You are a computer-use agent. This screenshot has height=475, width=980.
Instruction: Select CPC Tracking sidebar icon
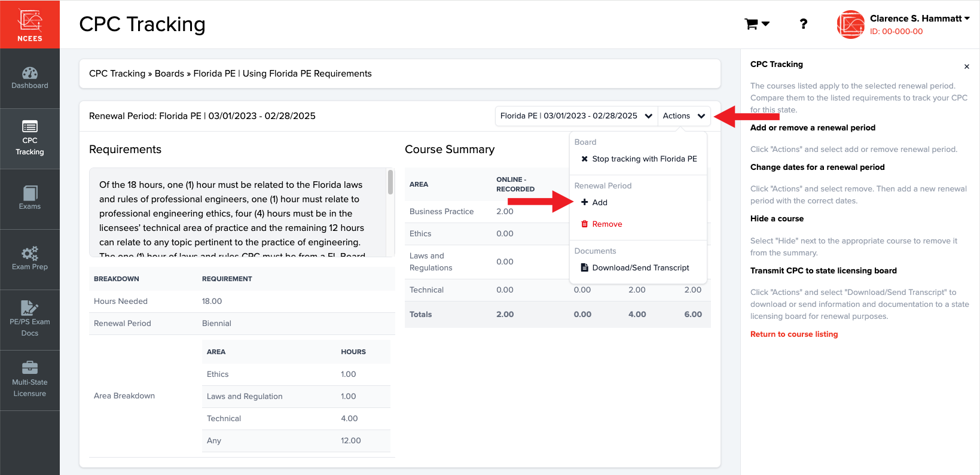tap(30, 126)
